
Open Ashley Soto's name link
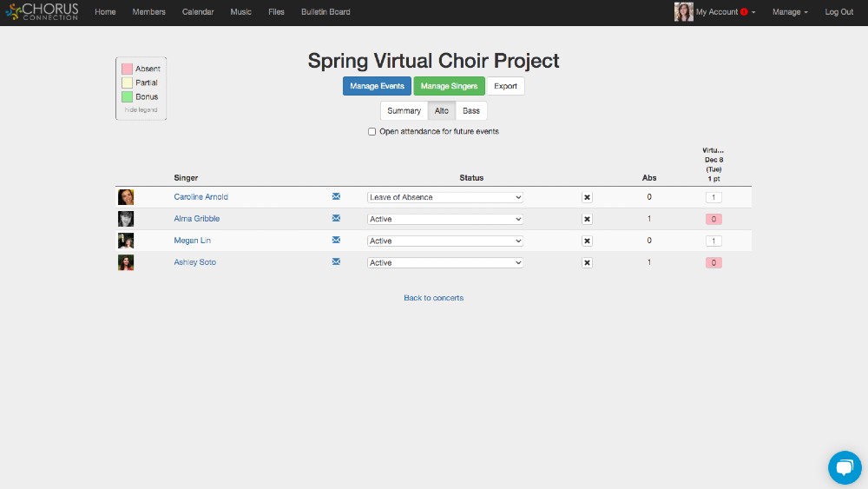pos(194,262)
